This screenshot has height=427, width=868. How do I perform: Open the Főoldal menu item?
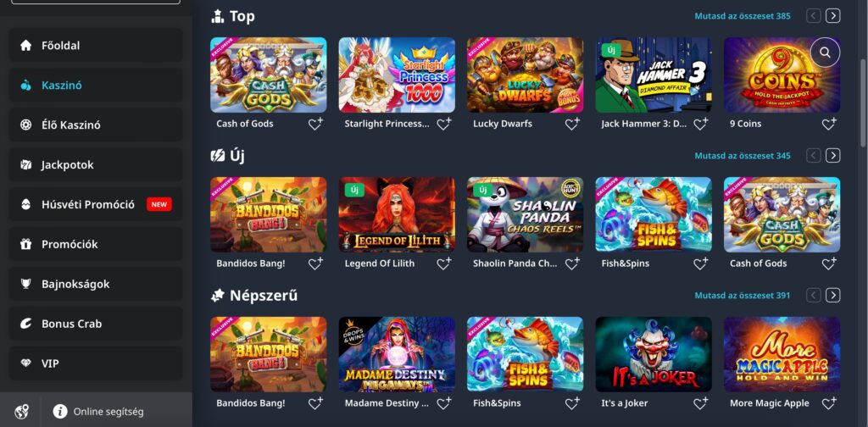tap(96, 46)
